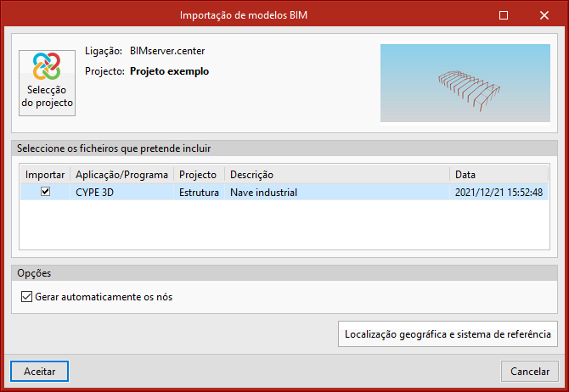Open Localização geográfica e sistema de referência
Image resolution: width=569 pixels, height=392 pixels.
(448, 334)
